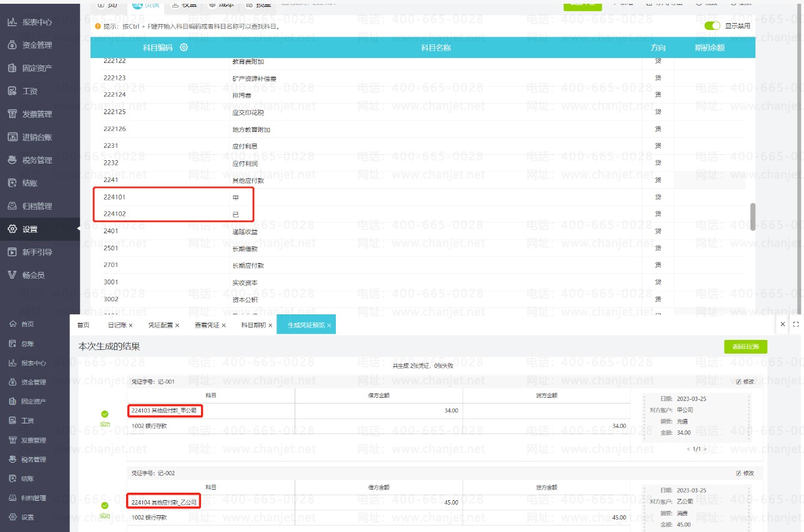
Task: Close the 凭证配置 tab
Action: (177, 326)
